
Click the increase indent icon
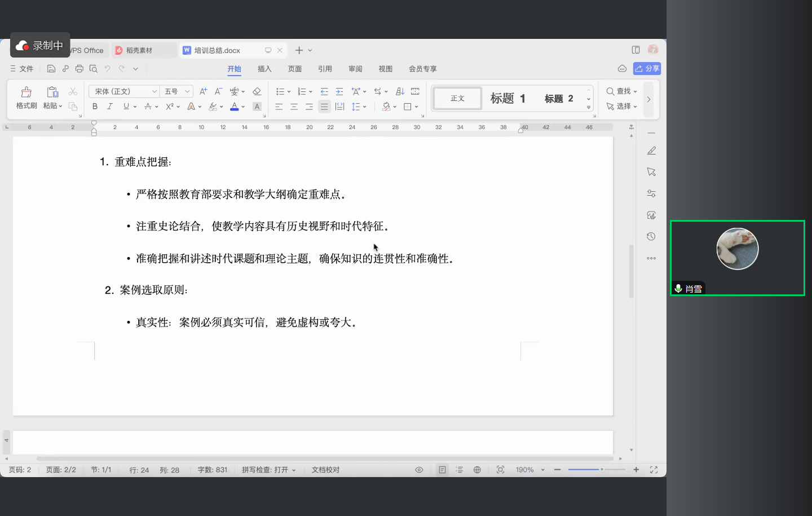click(x=339, y=91)
